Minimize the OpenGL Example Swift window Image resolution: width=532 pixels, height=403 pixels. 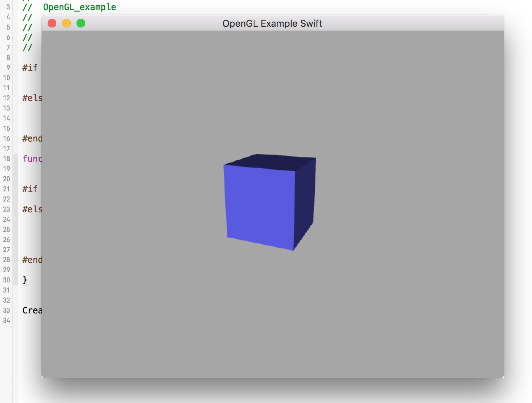[66, 23]
